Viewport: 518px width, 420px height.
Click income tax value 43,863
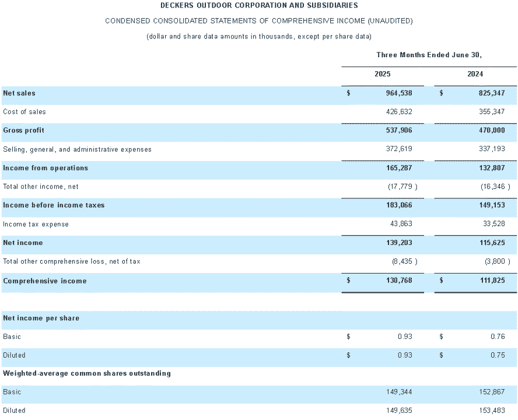tap(401, 224)
